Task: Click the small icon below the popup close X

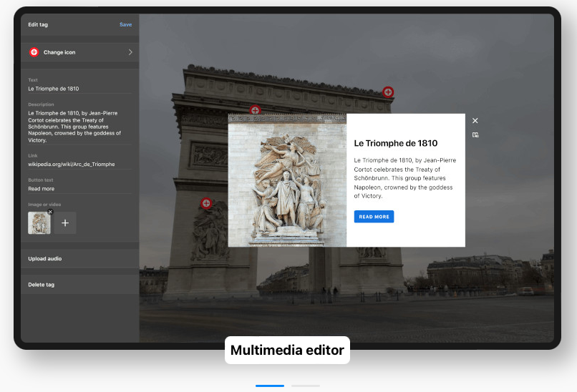Action: (x=475, y=134)
